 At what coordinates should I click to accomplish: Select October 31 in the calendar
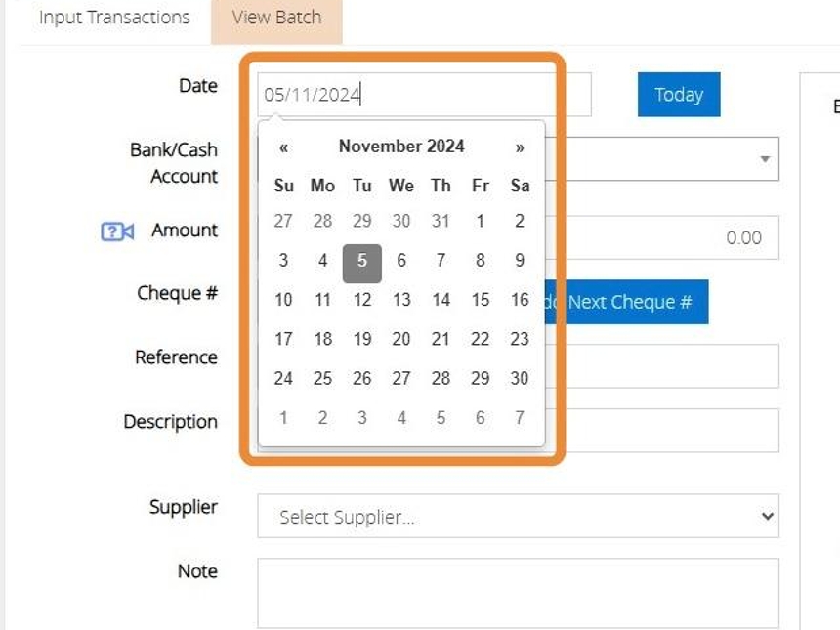click(441, 221)
